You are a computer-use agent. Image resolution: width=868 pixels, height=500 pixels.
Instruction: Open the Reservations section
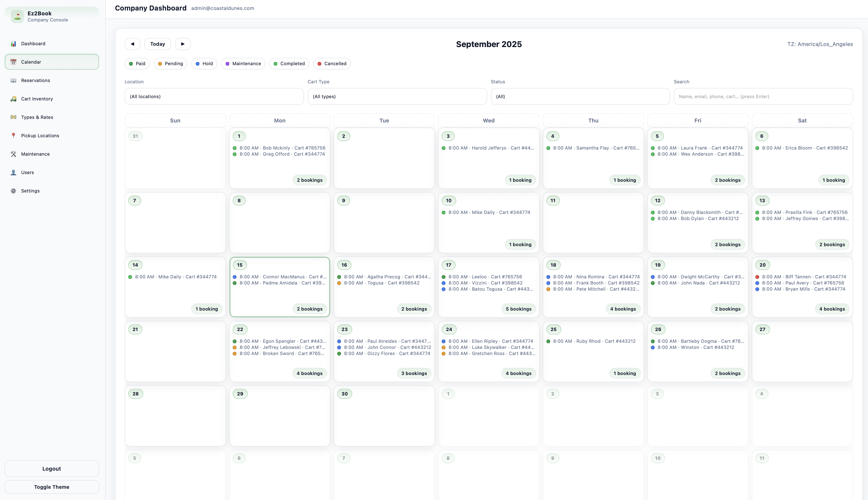click(36, 80)
